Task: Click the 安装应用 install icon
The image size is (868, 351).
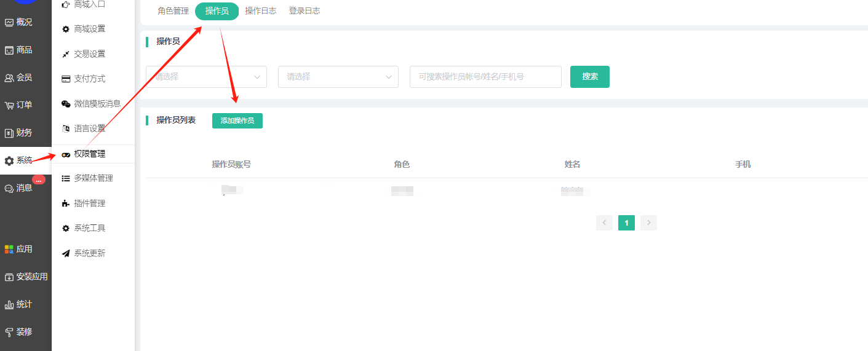Action: [9, 277]
